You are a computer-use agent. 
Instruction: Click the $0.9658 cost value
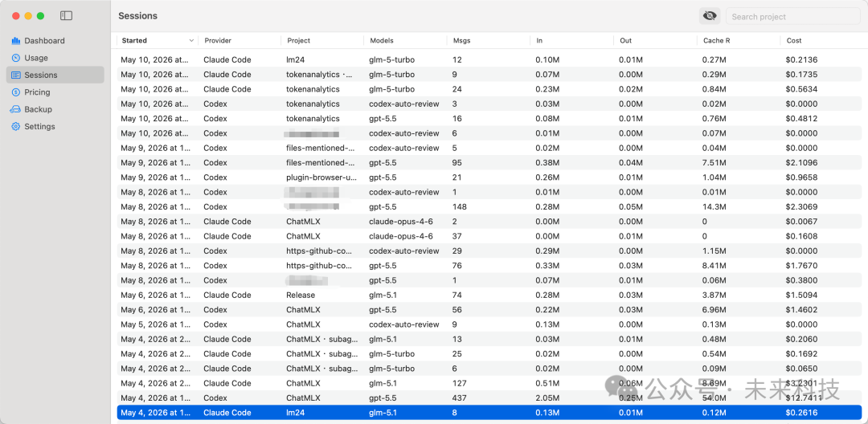[801, 177]
